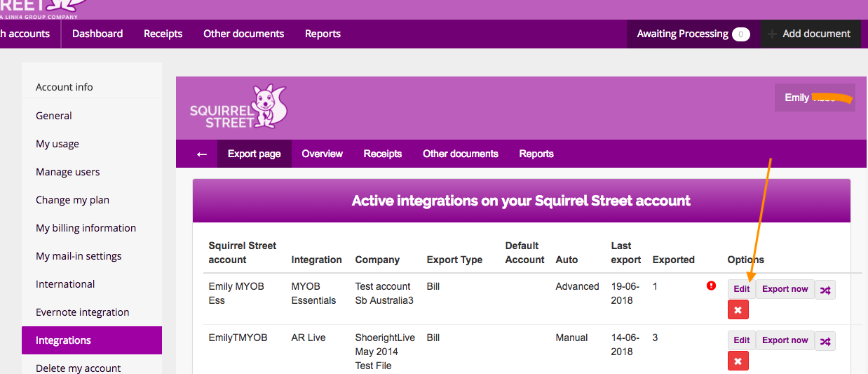
Task: Click the MYOB Essentials integration cell
Action: point(314,293)
